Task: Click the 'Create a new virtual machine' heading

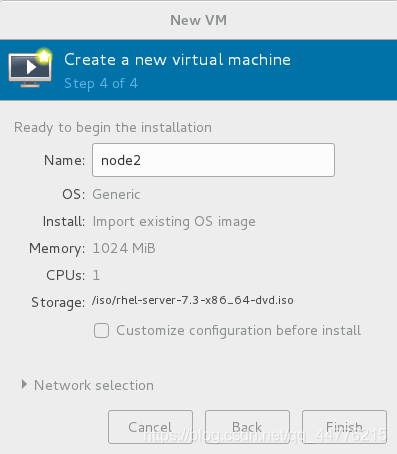Action: tap(177, 60)
